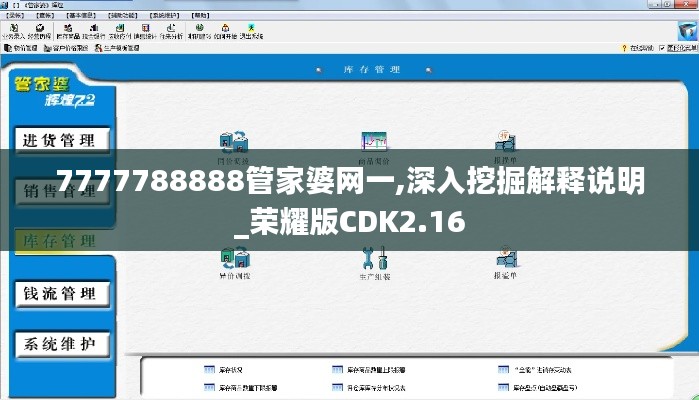
Task: Open the "全能"进销存变动表 report link
Action: pyautogui.click(x=535, y=370)
